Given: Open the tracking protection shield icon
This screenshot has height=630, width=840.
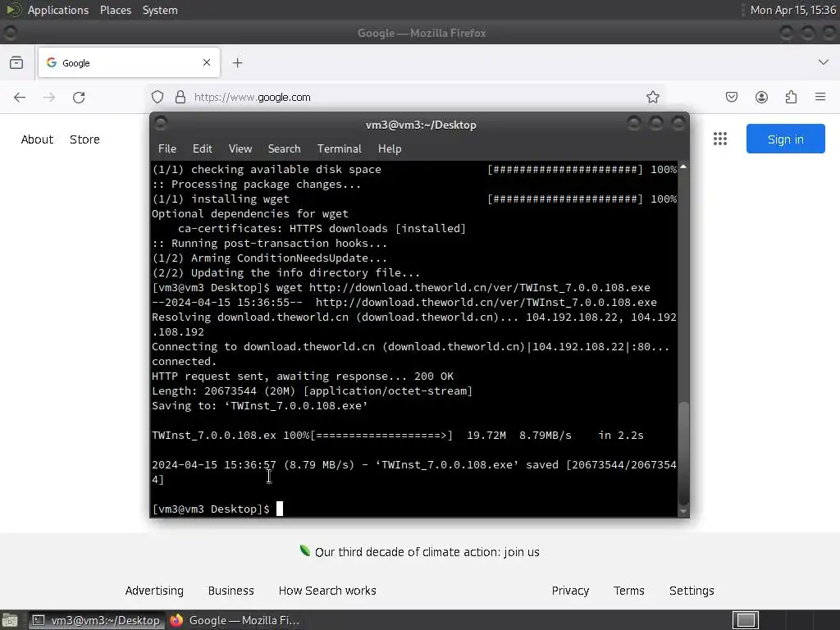Looking at the screenshot, I should point(157,97).
